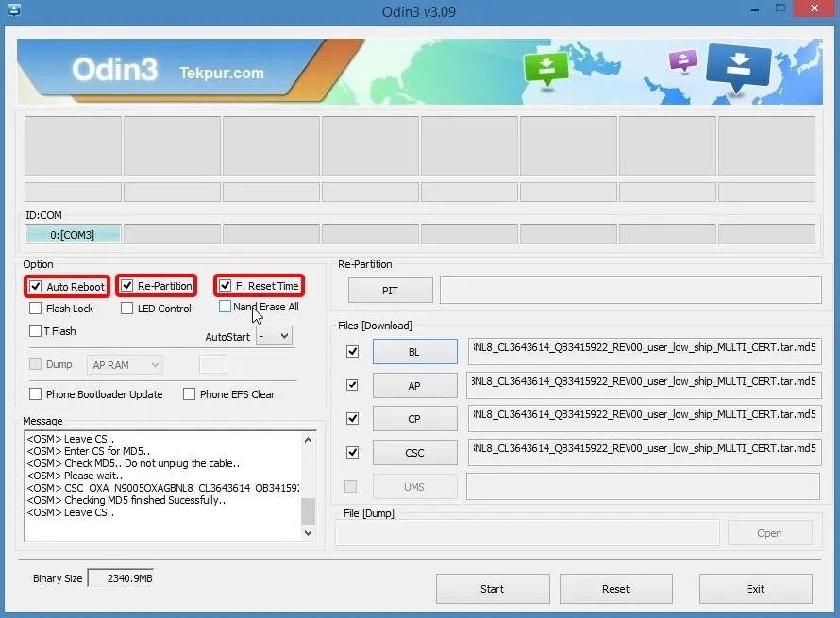
Task: Tick Phone Bootloader Update checkbox
Action: point(35,394)
